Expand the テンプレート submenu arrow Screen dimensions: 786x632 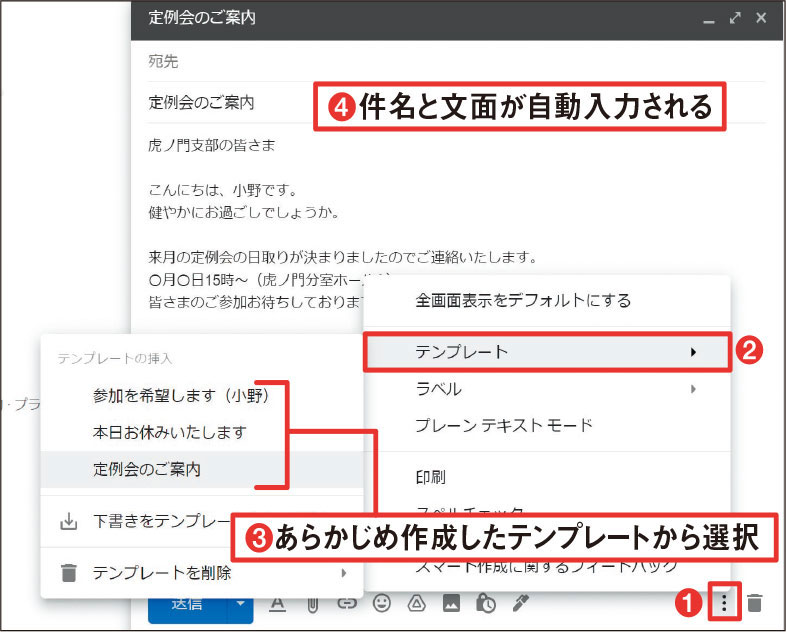click(693, 352)
